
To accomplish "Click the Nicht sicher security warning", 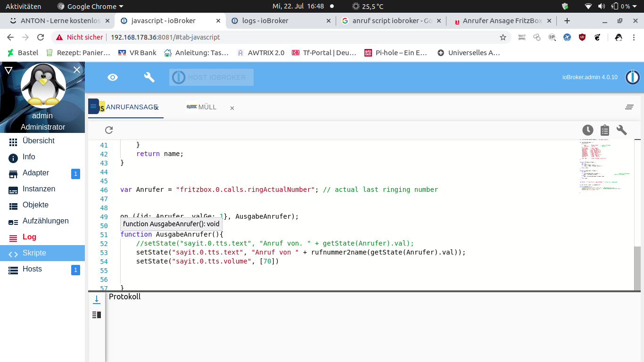I will pos(79,37).
